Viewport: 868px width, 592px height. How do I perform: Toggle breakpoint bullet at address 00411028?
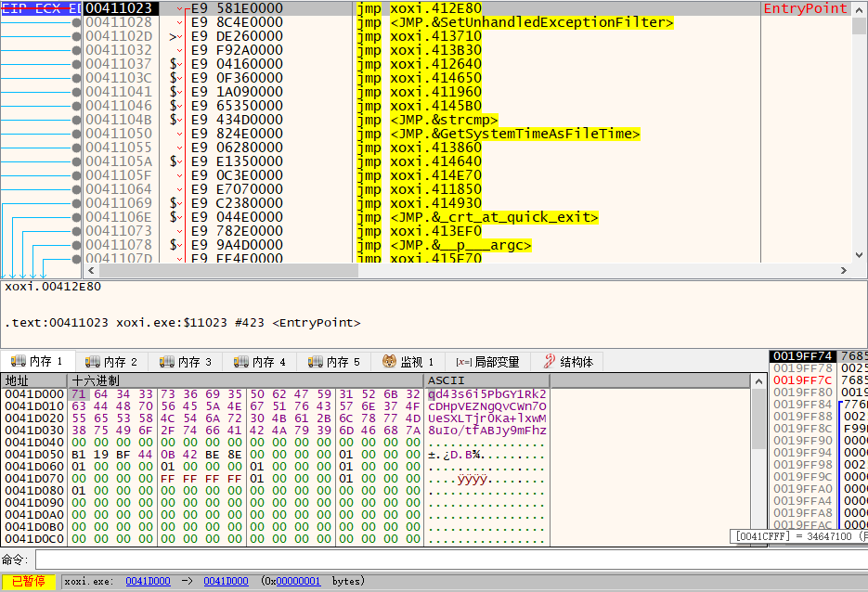click(76, 22)
